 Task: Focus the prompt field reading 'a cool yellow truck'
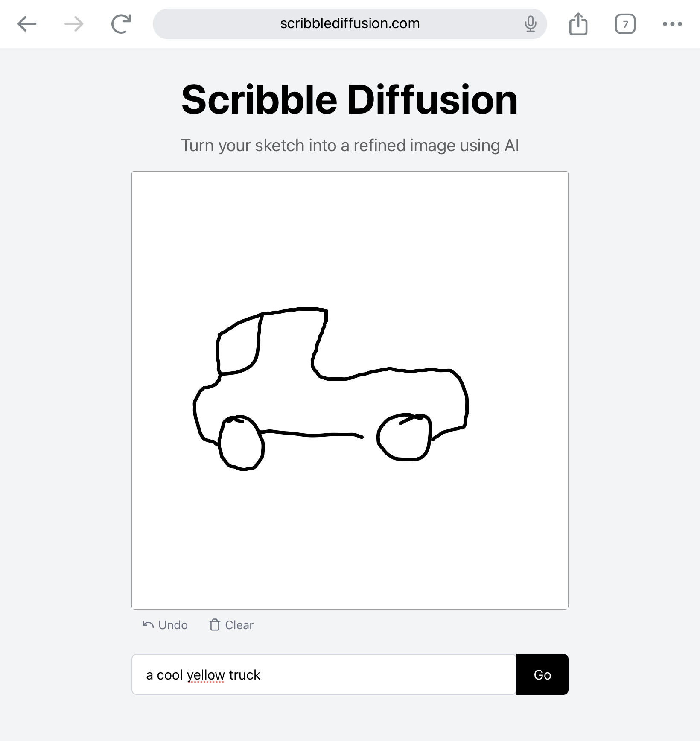tap(324, 674)
